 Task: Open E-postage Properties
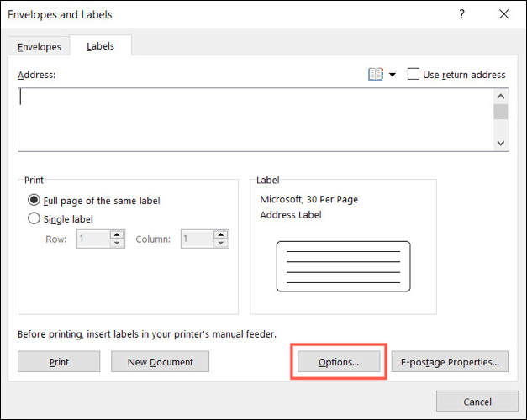[x=449, y=362]
